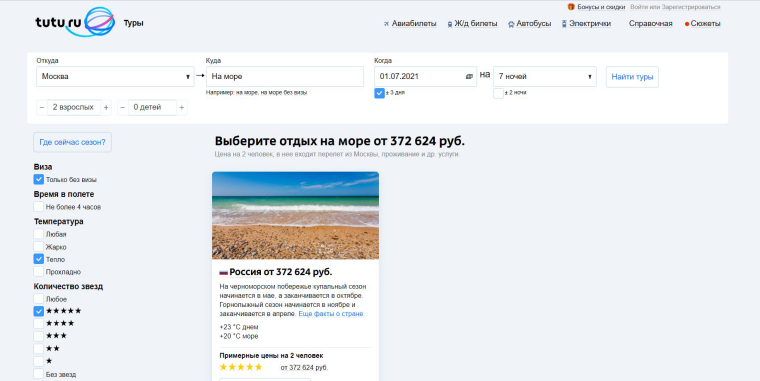Select Любая temperature checkbox
This screenshot has height=381, width=760.
click(39, 234)
